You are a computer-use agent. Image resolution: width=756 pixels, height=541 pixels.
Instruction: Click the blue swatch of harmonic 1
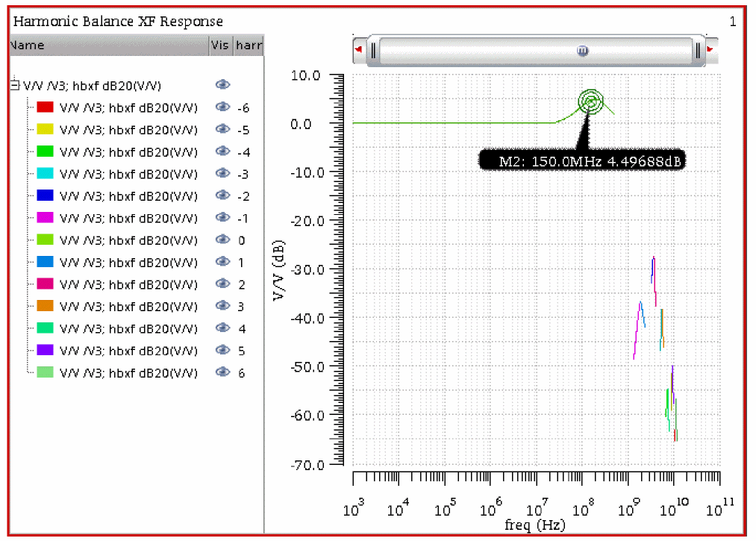pyautogui.click(x=45, y=262)
